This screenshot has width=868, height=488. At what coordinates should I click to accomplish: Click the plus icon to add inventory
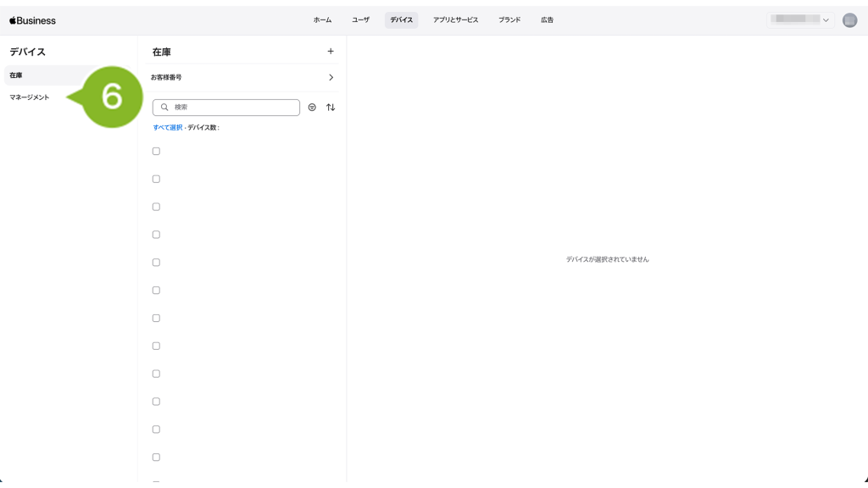tap(331, 52)
